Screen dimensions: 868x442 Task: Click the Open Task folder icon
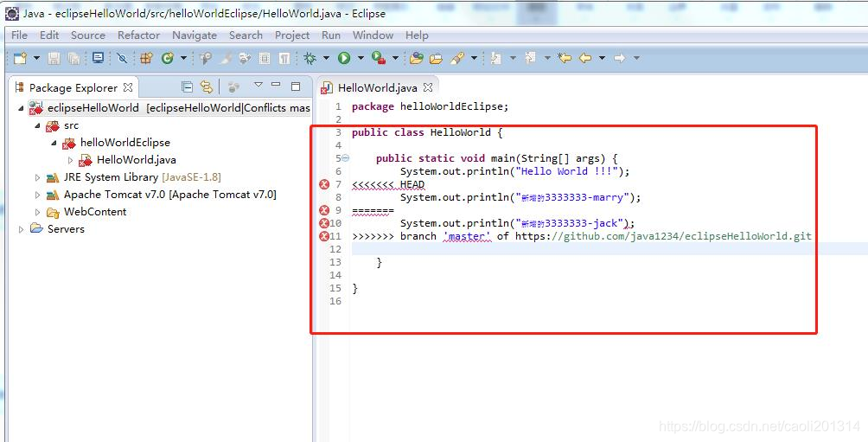tap(437, 58)
